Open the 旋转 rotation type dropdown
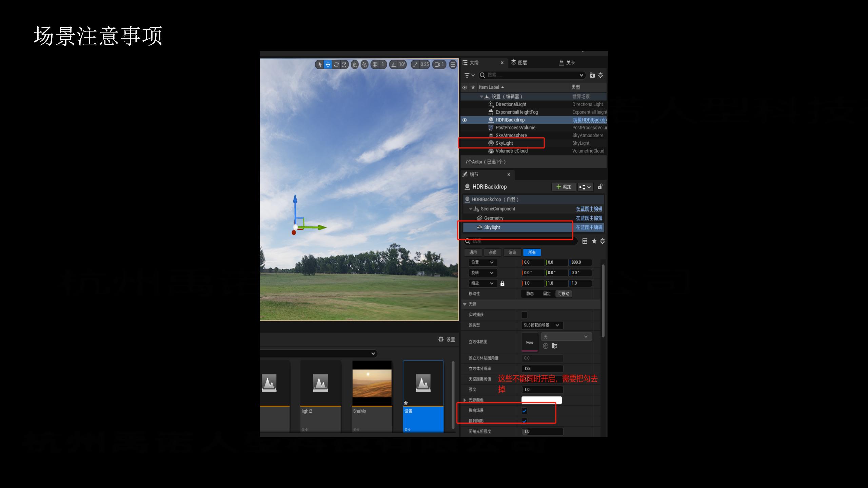 [483, 273]
